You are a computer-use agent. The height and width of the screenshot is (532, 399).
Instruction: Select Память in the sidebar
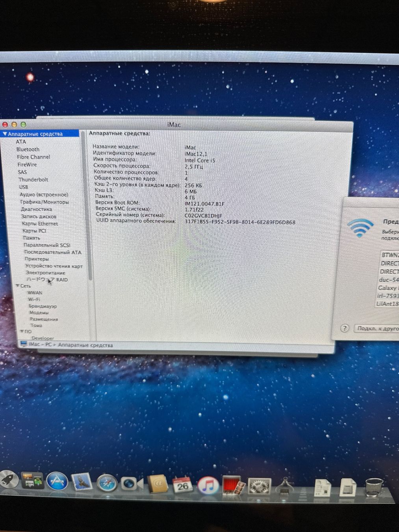point(32,238)
